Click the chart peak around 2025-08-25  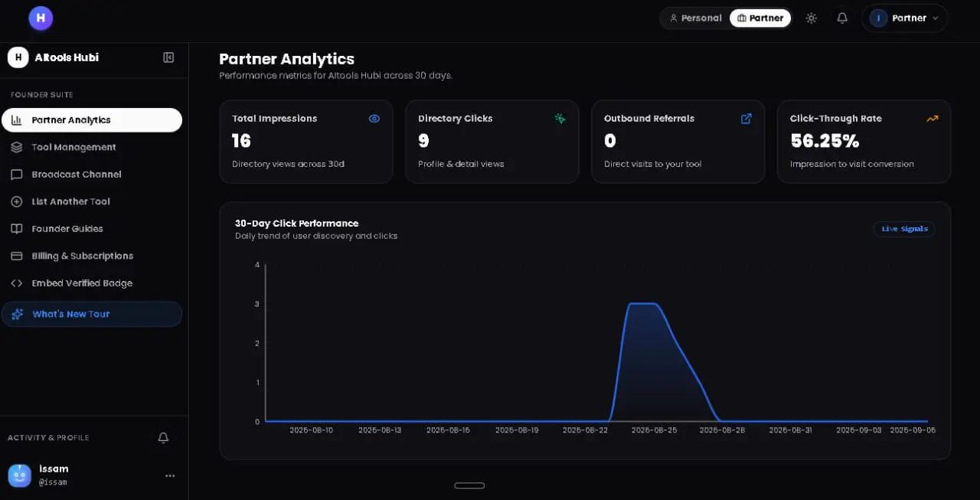(643, 304)
